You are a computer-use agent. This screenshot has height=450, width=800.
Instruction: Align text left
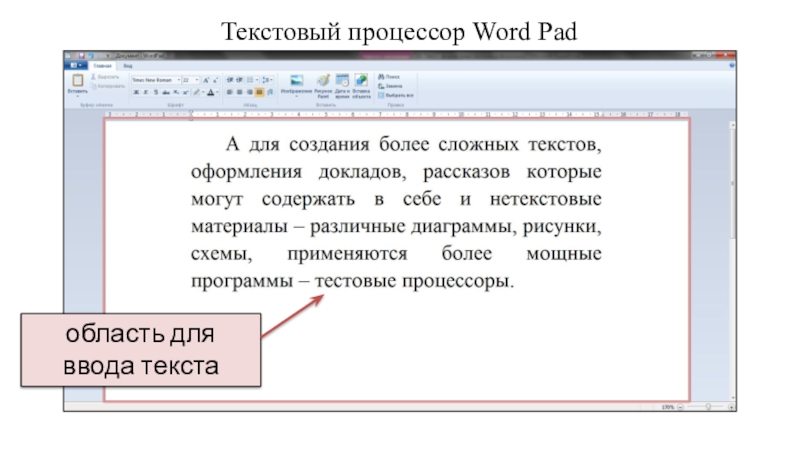[x=230, y=92]
